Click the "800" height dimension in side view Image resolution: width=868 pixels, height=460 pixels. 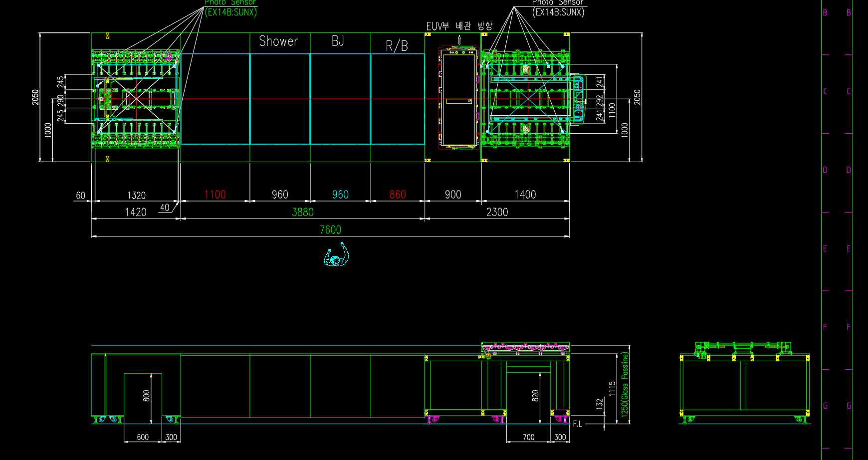click(146, 396)
